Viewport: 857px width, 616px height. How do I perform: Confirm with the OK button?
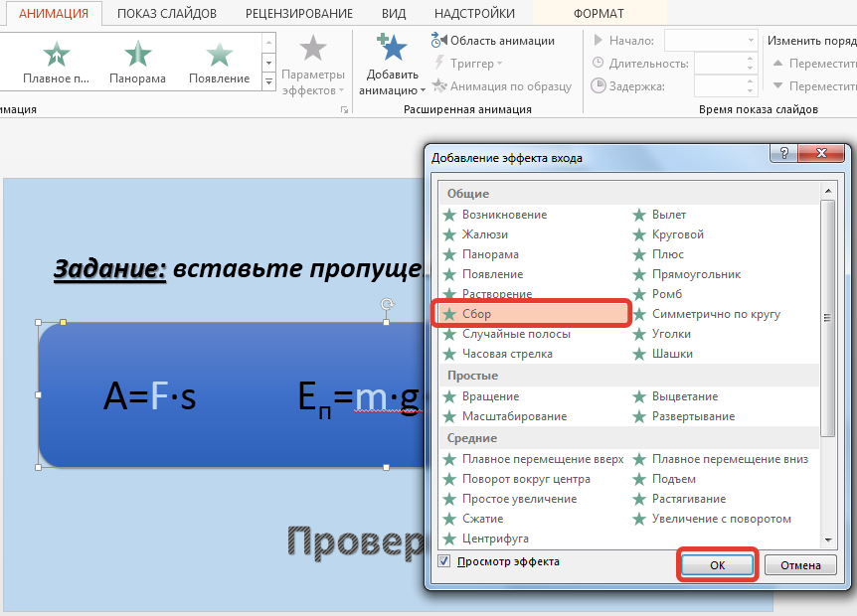(717, 565)
